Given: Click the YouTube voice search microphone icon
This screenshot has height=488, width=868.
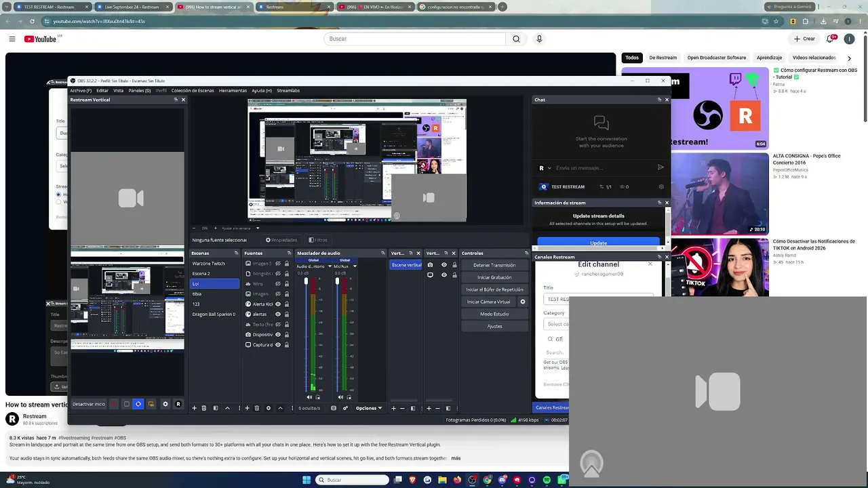Looking at the screenshot, I should 539,39.
